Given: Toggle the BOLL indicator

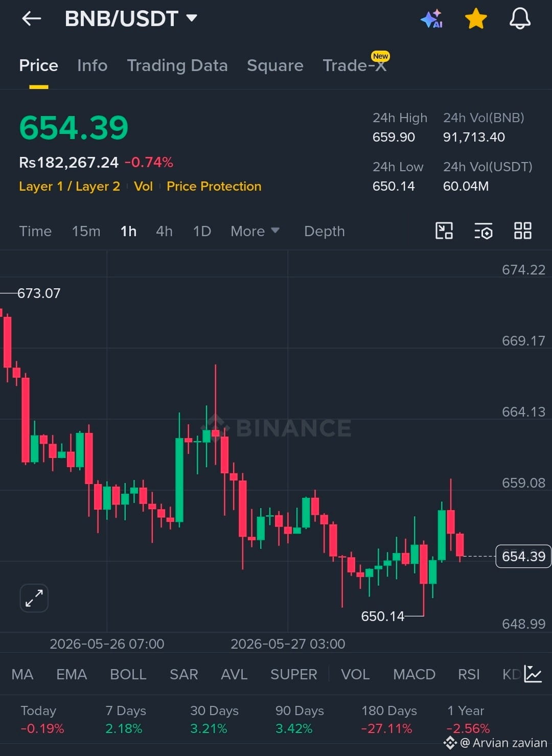Looking at the screenshot, I should coord(128,674).
